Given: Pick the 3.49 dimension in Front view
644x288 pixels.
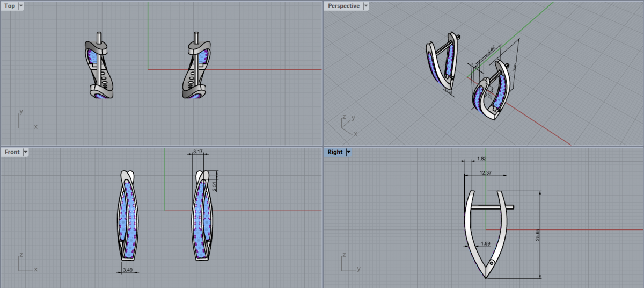Looking at the screenshot, I should 128,269.
